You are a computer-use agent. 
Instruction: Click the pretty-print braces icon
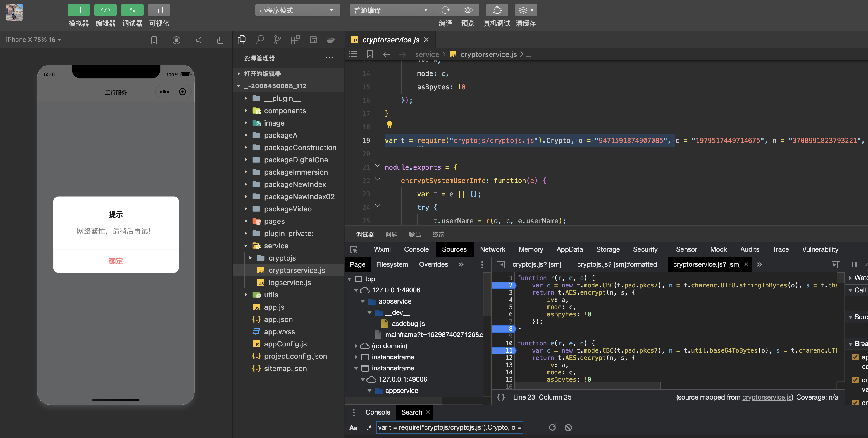click(x=501, y=397)
